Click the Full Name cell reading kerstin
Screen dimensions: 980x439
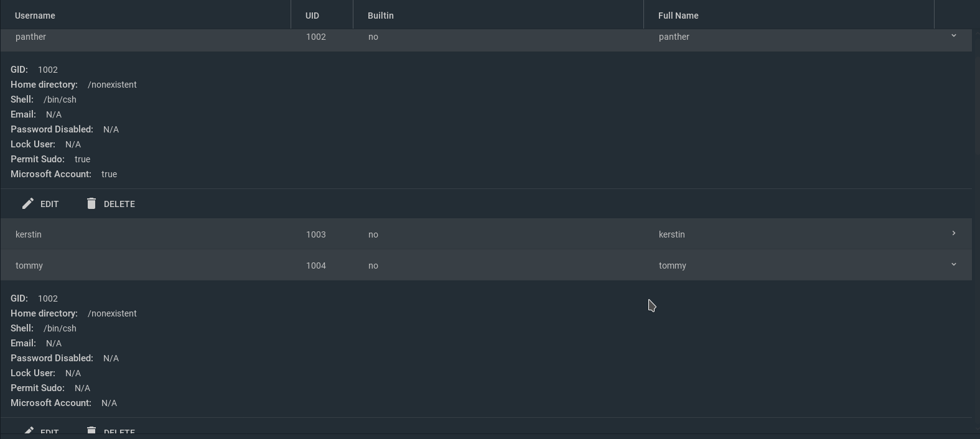point(671,234)
